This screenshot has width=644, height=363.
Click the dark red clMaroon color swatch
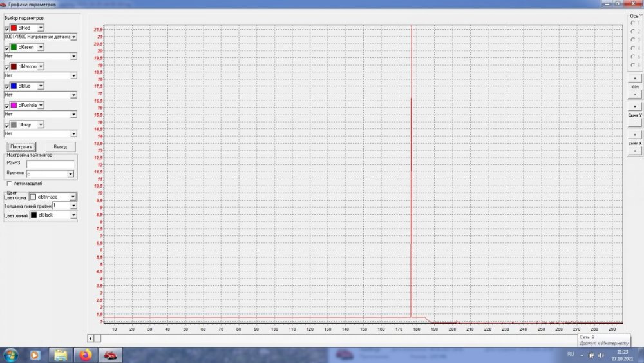[14, 66]
